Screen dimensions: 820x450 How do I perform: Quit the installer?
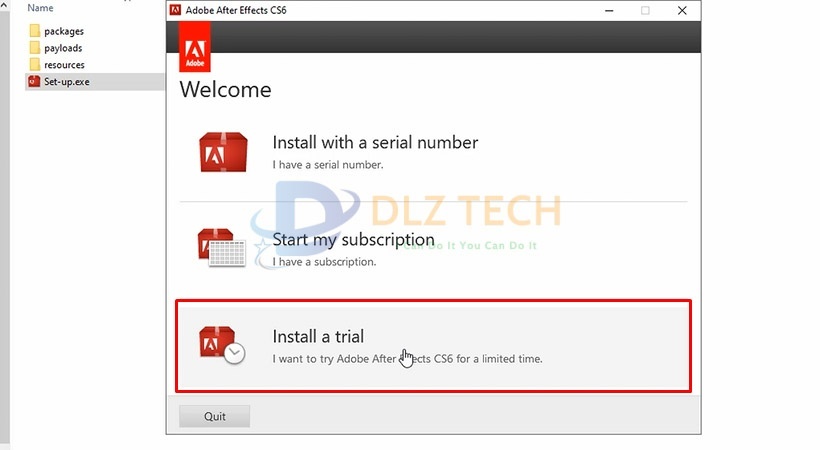(x=214, y=417)
